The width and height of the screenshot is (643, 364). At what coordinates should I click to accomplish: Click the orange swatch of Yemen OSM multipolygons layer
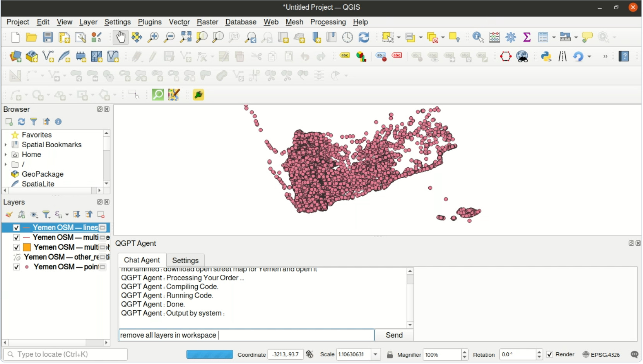[x=27, y=248]
